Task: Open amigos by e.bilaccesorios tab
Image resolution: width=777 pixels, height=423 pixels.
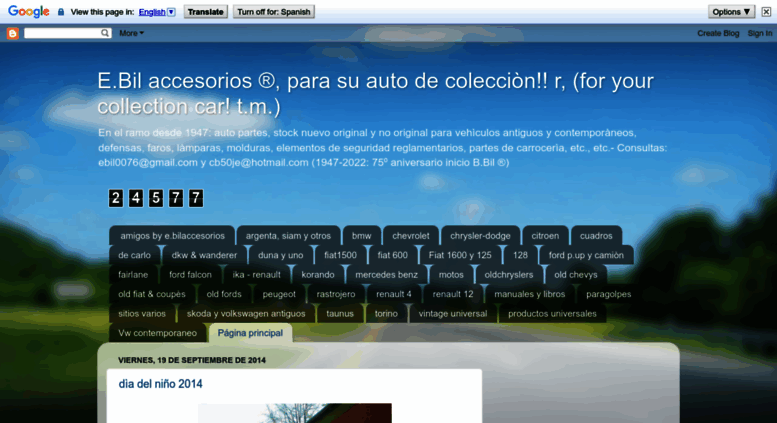Action: tap(172, 236)
